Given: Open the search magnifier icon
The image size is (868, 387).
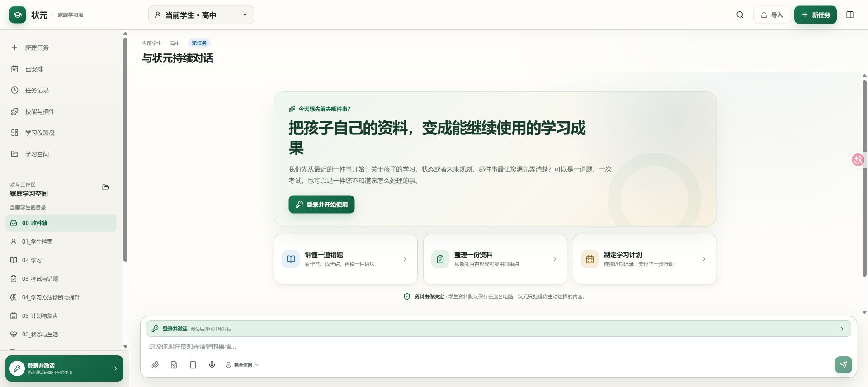Looking at the screenshot, I should [x=740, y=15].
